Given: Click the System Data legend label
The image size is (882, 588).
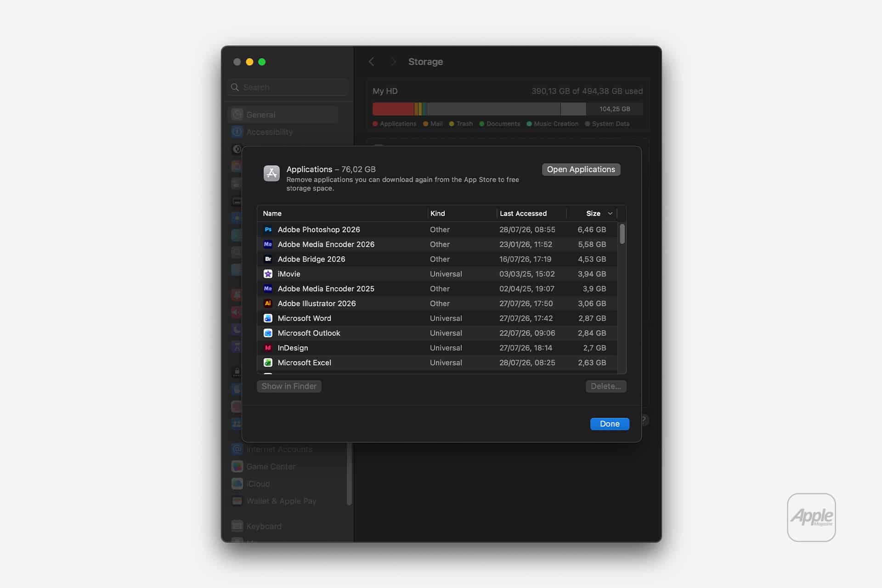Looking at the screenshot, I should [611, 124].
